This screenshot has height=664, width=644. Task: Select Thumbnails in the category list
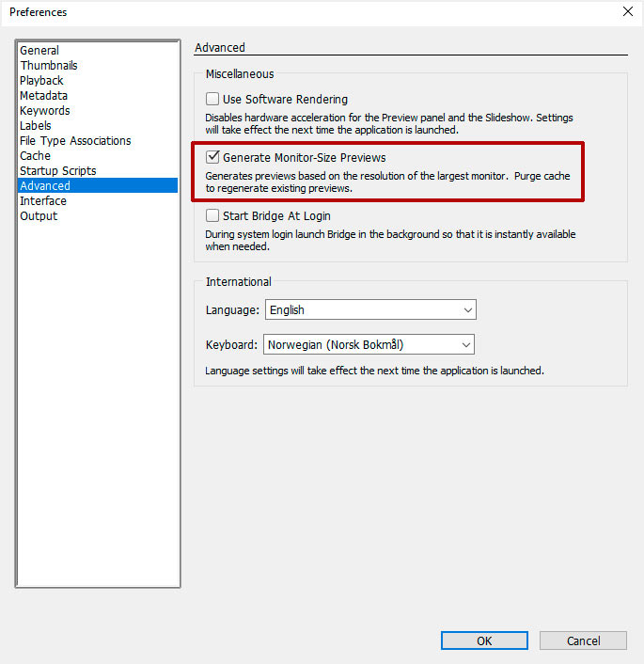pyautogui.click(x=49, y=66)
